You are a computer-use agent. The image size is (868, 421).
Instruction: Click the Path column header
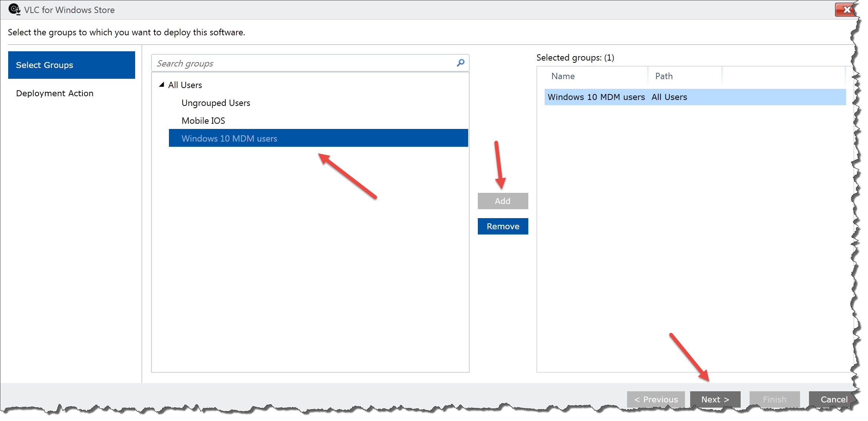tap(664, 76)
